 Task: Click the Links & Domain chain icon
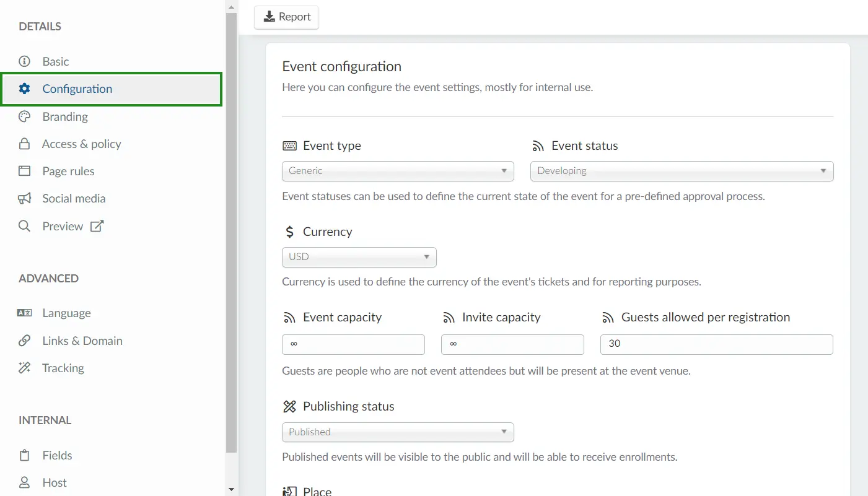pyautogui.click(x=24, y=341)
